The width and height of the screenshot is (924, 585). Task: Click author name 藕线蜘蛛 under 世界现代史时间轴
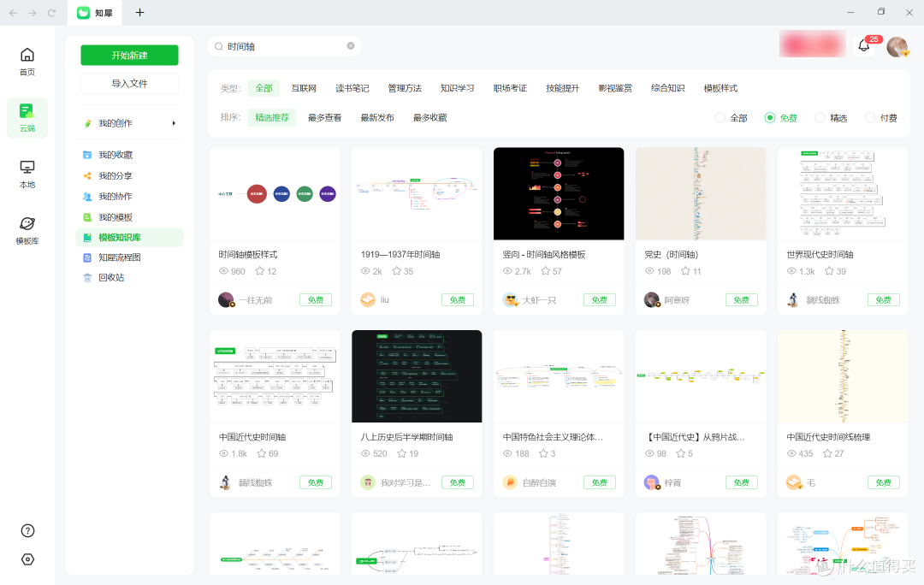[823, 300]
